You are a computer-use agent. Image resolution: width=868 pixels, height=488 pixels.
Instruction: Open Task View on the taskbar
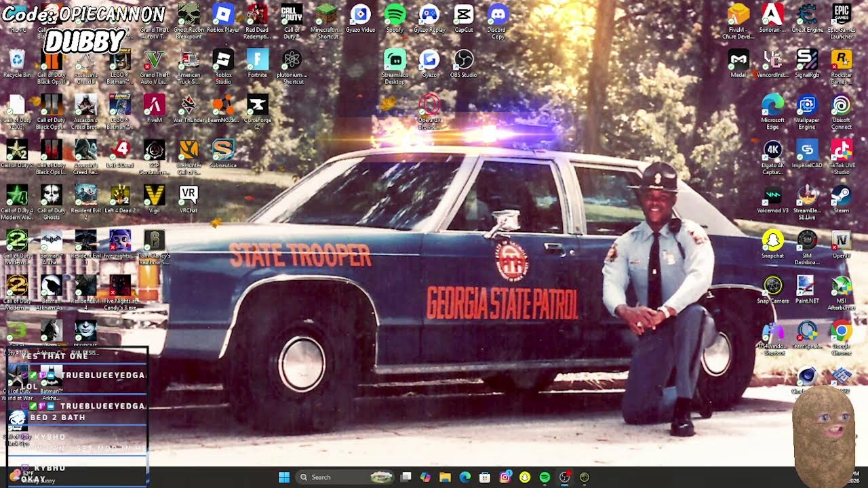(x=406, y=477)
